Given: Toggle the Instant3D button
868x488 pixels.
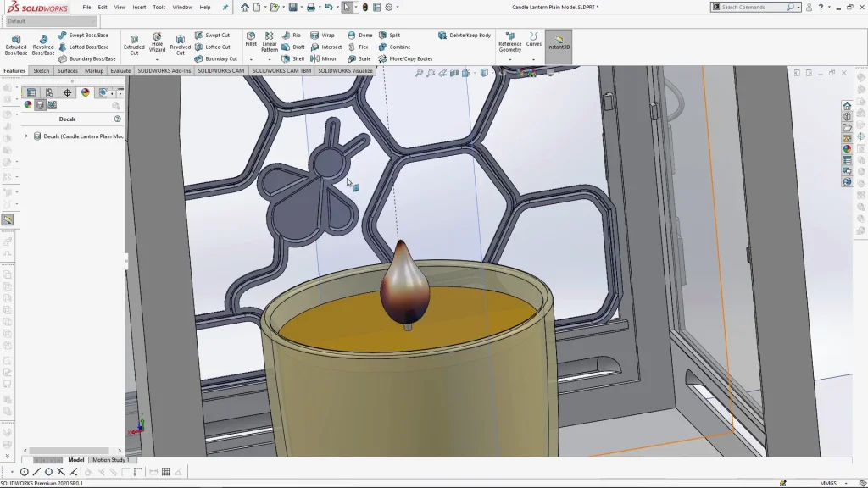Looking at the screenshot, I should click(x=558, y=44).
